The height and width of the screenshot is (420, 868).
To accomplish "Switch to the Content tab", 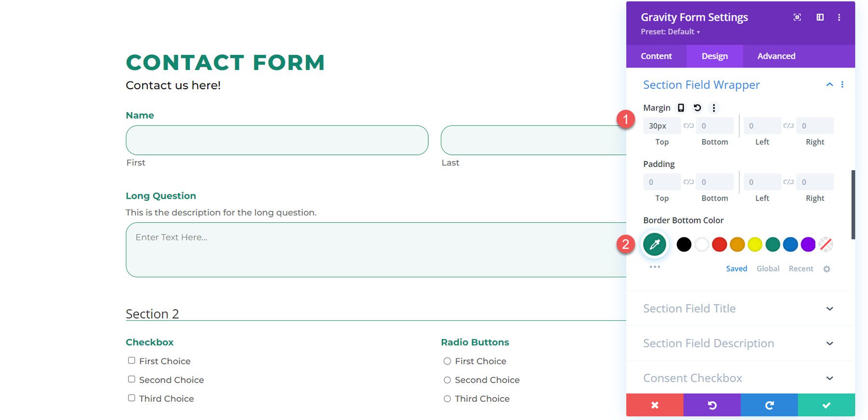I will pyautogui.click(x=656, y=56).
